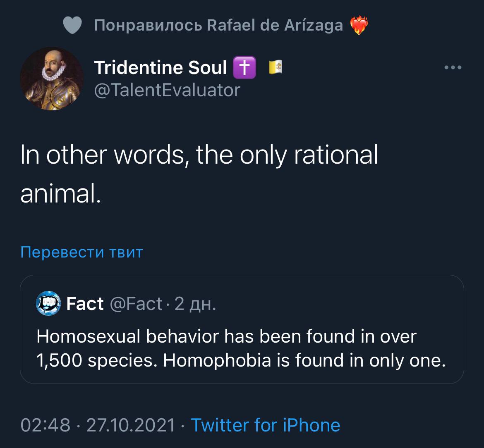Click the quoted tweet's 2 дн. timestamp

click(195, 304)
